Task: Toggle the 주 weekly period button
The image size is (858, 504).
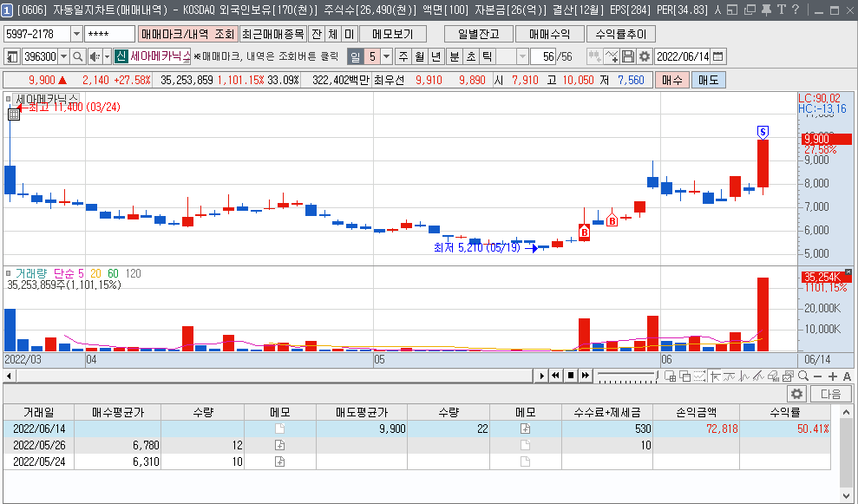Action: tap(403, 56)
